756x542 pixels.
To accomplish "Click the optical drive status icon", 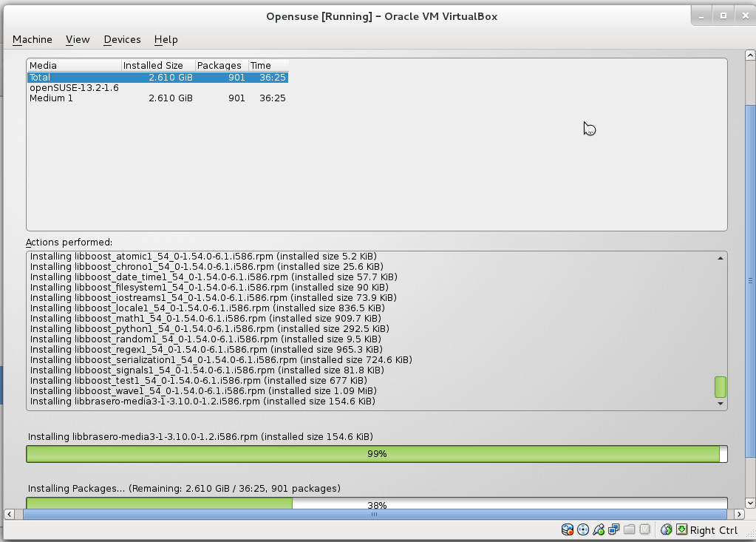I will tap(583, 529).
